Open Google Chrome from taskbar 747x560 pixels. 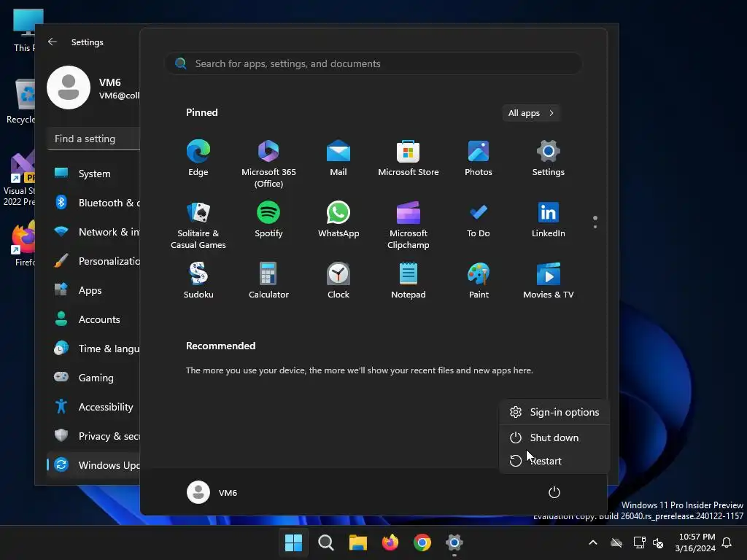pos(422,542)
